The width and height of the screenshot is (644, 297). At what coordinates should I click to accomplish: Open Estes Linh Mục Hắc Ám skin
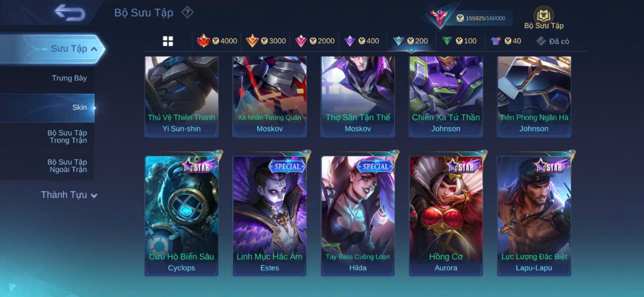[270, 215]
